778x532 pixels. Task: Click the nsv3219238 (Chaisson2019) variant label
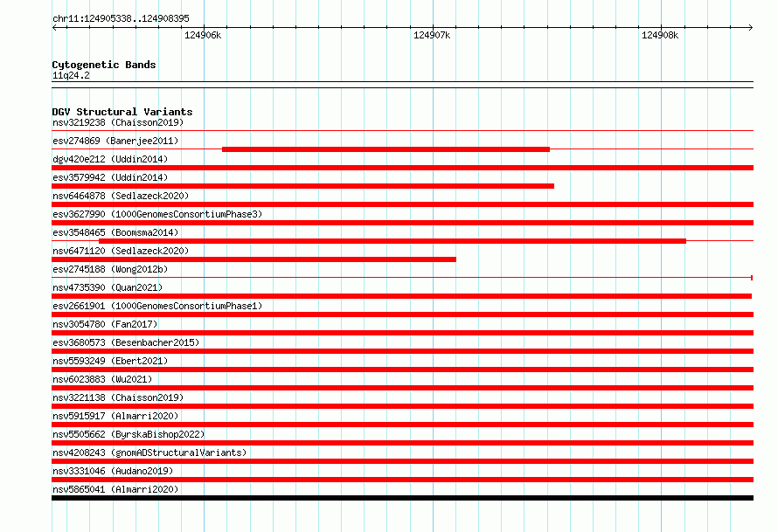point(118,122)
